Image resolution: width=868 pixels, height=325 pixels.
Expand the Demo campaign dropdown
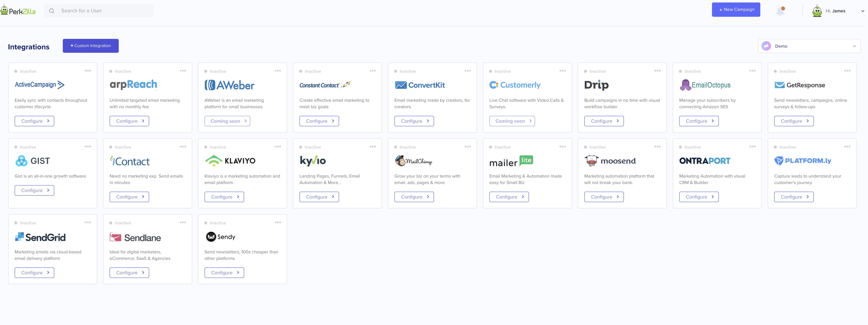click(809, 46)
